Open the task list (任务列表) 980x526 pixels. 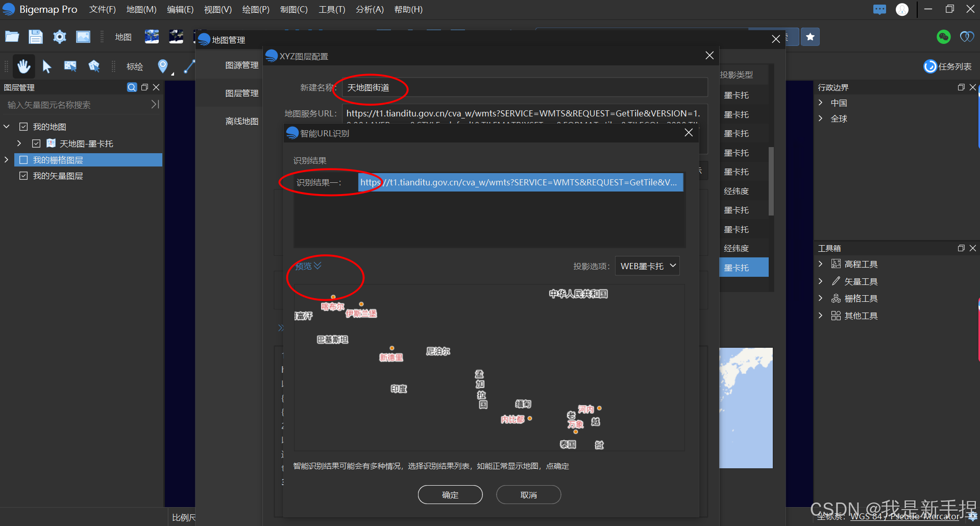948,66
